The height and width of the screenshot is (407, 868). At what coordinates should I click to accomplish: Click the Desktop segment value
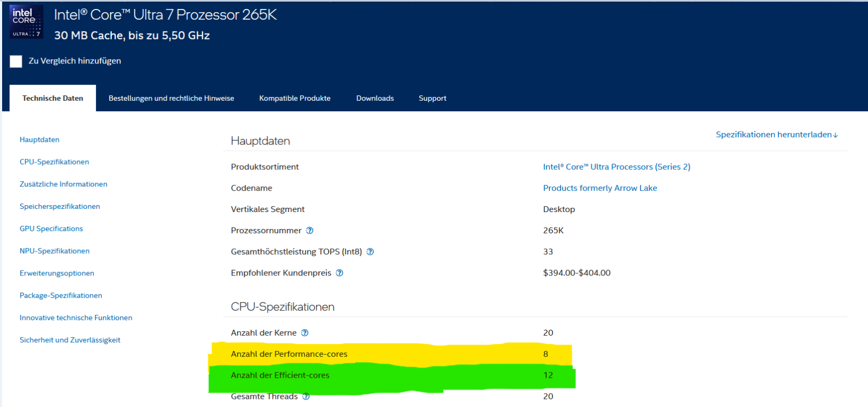pos(559,209)
